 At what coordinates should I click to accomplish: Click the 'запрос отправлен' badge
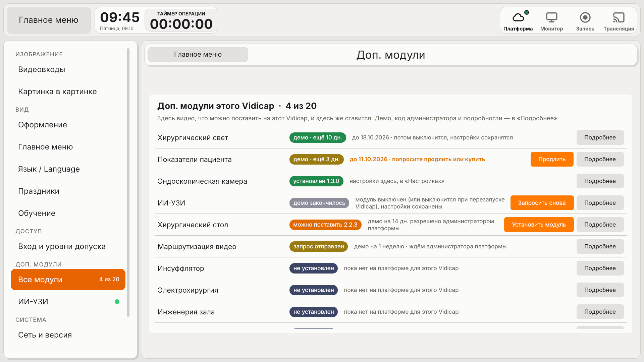[319, 246]
